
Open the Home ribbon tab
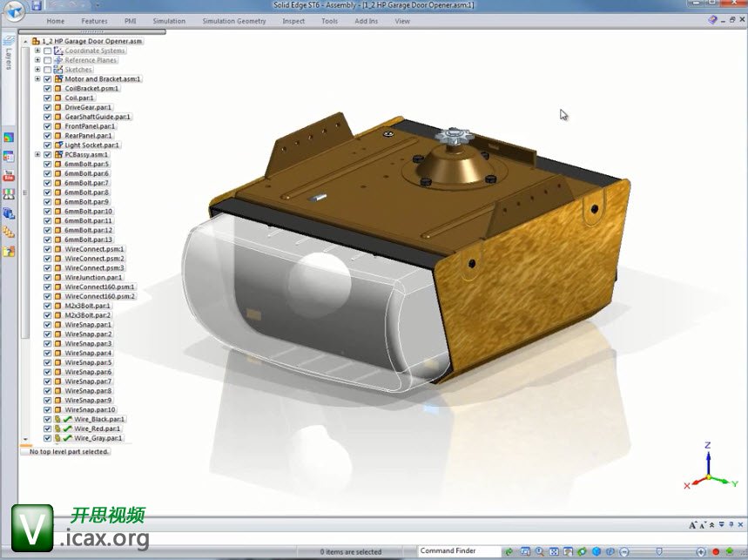tap(56, 21)
